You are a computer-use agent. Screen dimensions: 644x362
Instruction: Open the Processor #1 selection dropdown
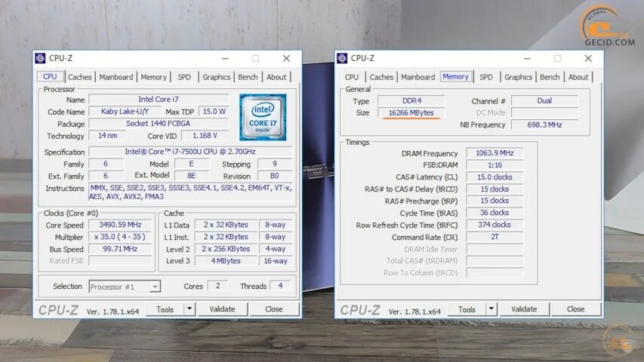pos(125,287)
